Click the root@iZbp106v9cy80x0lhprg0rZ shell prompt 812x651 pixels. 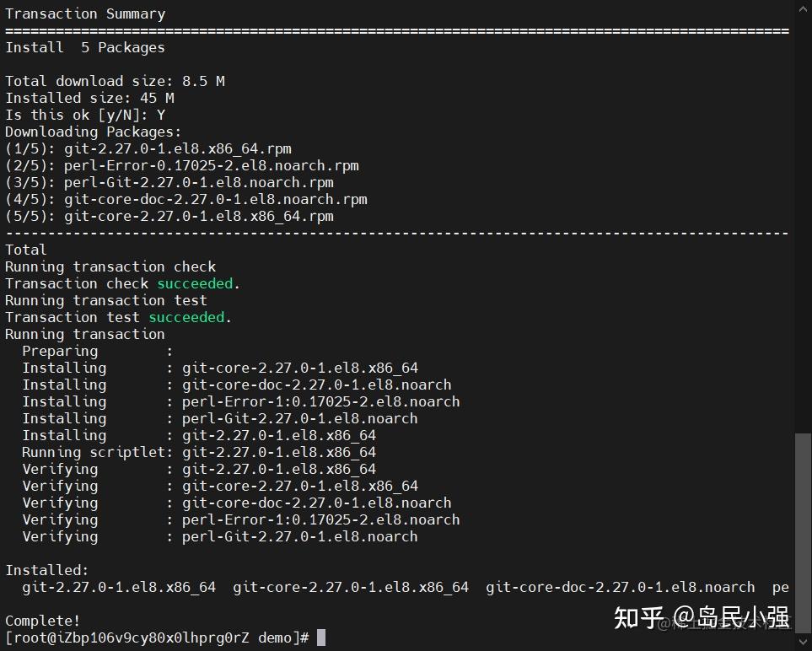[157, 638]
